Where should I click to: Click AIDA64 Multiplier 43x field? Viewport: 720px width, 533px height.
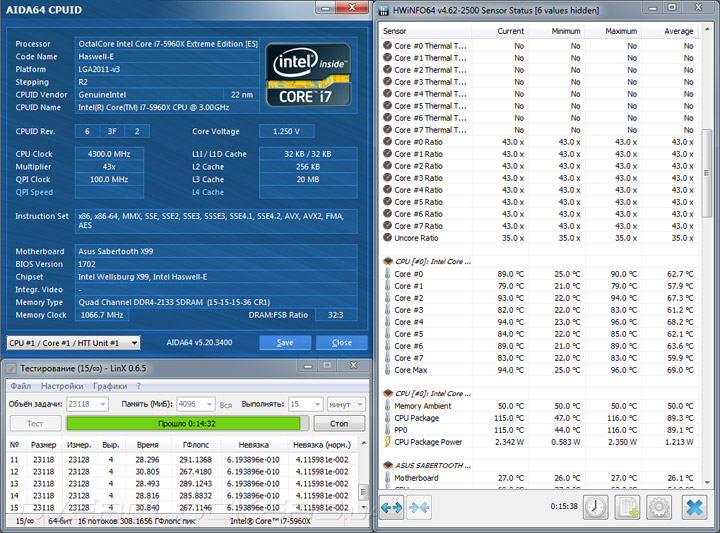click(109, 167)
